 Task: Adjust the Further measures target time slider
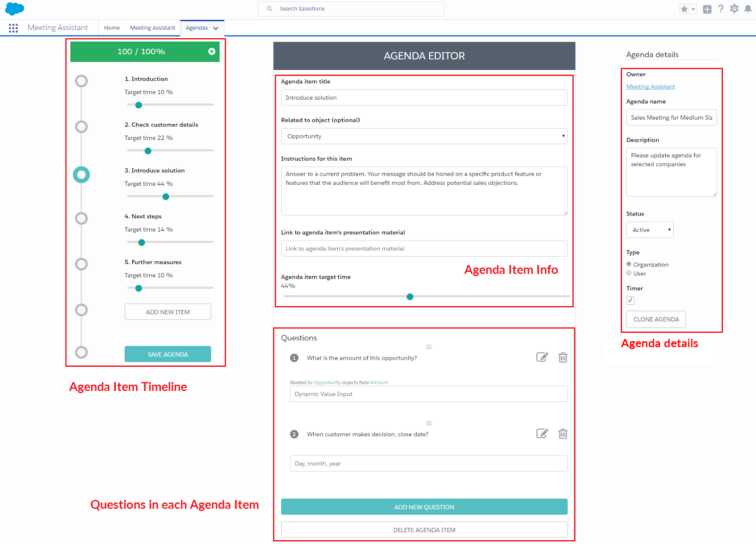[x=138, y=288]
